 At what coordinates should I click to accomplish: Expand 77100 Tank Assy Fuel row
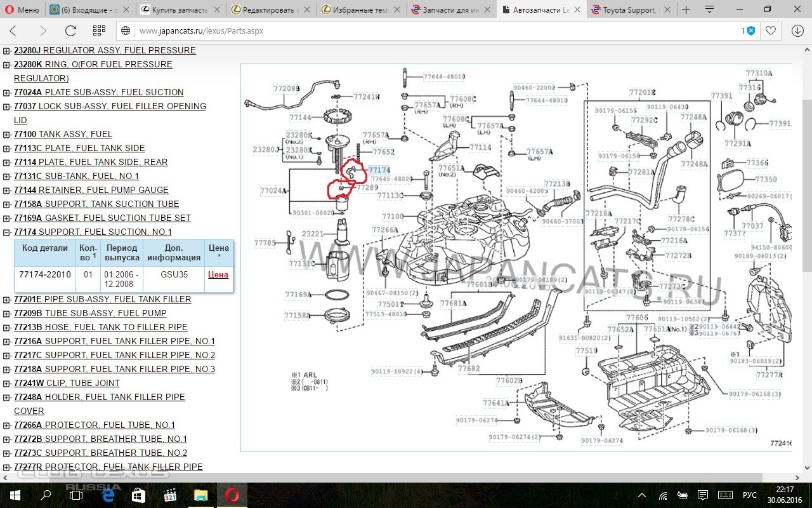tap(6, 135)
